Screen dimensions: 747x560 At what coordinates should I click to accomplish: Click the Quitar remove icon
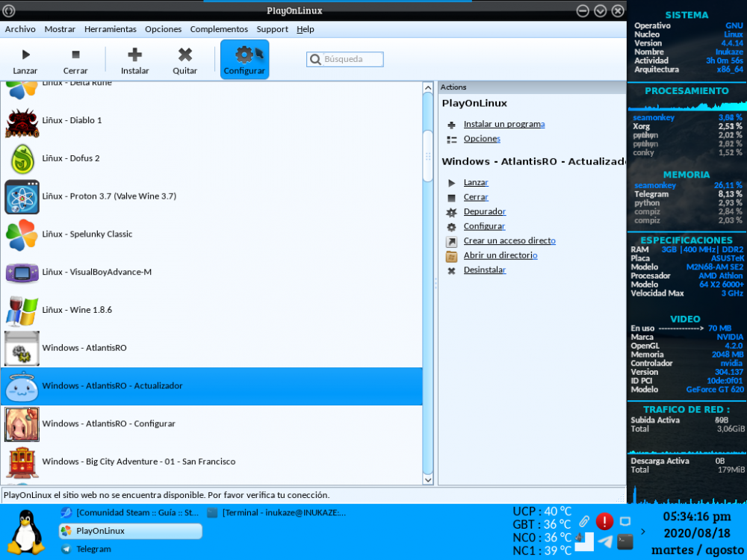[185, 54]
